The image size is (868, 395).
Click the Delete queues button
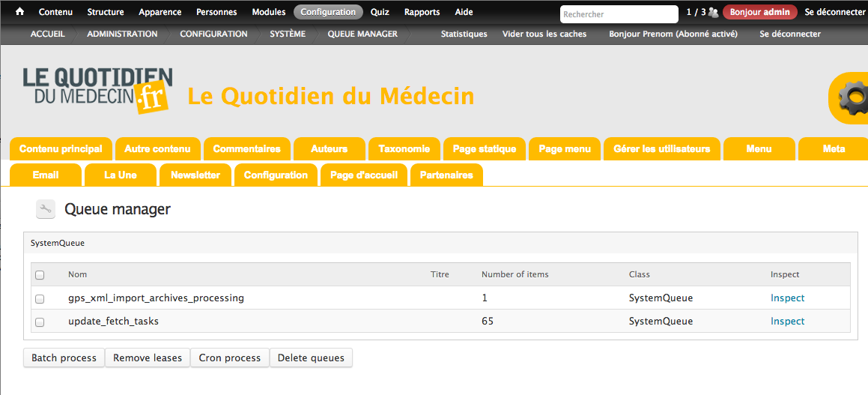point(311,358)
